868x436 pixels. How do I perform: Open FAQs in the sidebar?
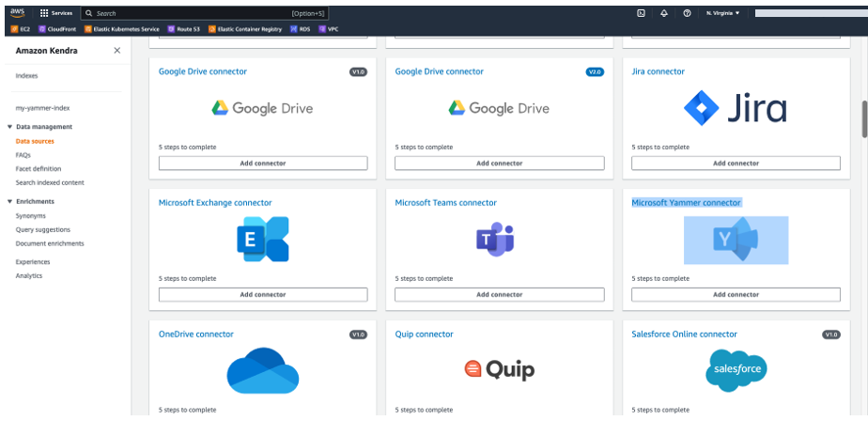pyautogui.click(x=23, y=155)
